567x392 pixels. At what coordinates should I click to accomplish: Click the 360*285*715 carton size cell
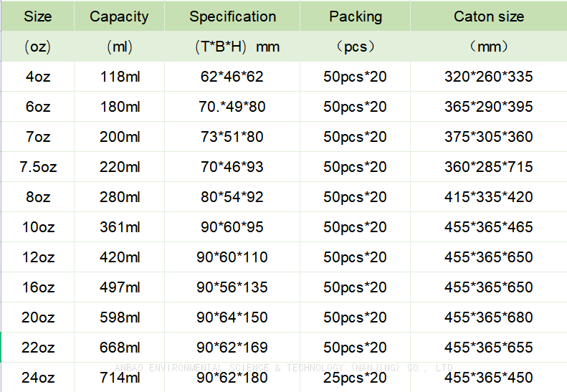pos(488,167)
